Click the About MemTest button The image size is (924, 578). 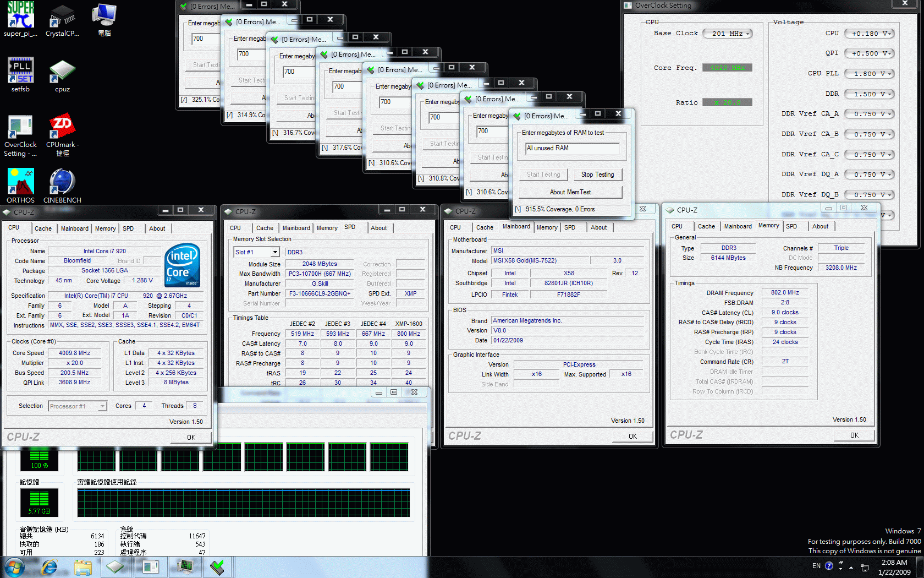point(570,192)
